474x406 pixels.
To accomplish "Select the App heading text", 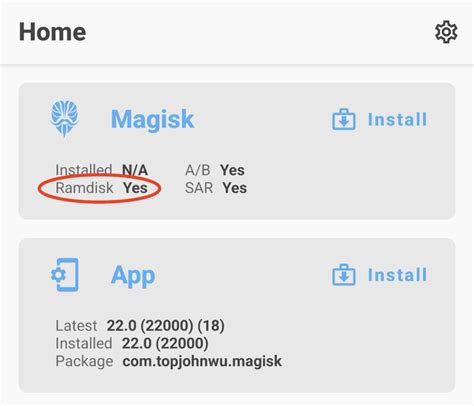I will coord(133,276).
